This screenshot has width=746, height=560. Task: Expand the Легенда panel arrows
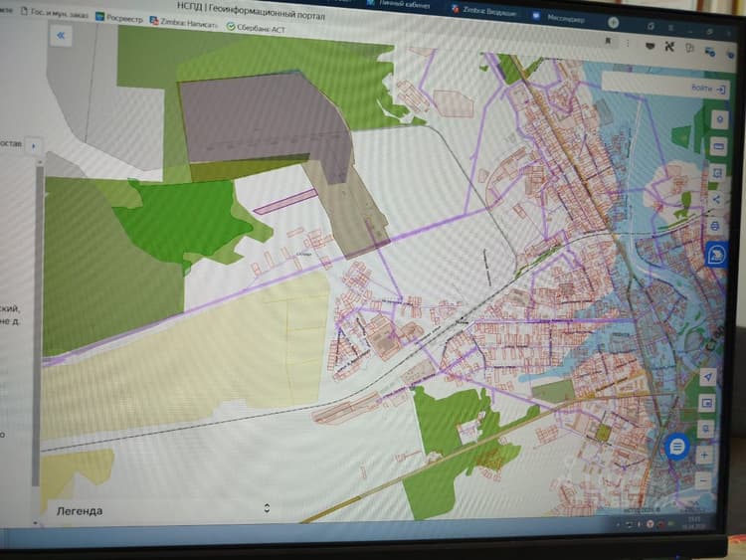point(267,507)
